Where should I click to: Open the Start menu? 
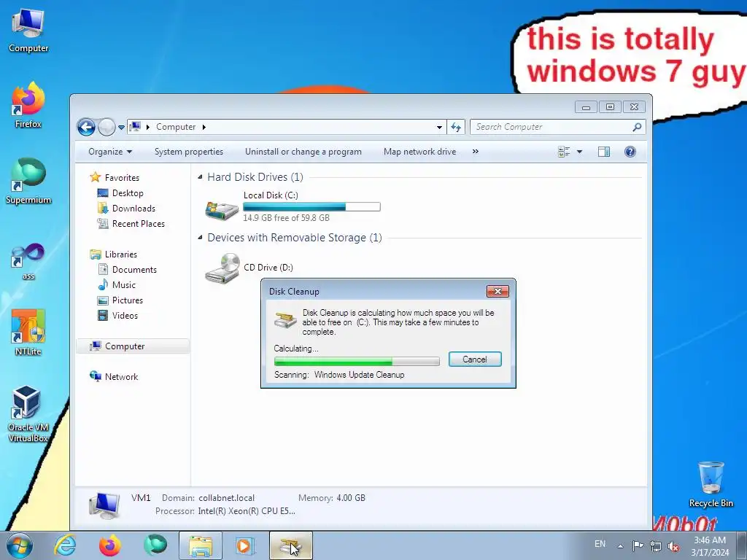pyautogui.click(x=20, y=545)
